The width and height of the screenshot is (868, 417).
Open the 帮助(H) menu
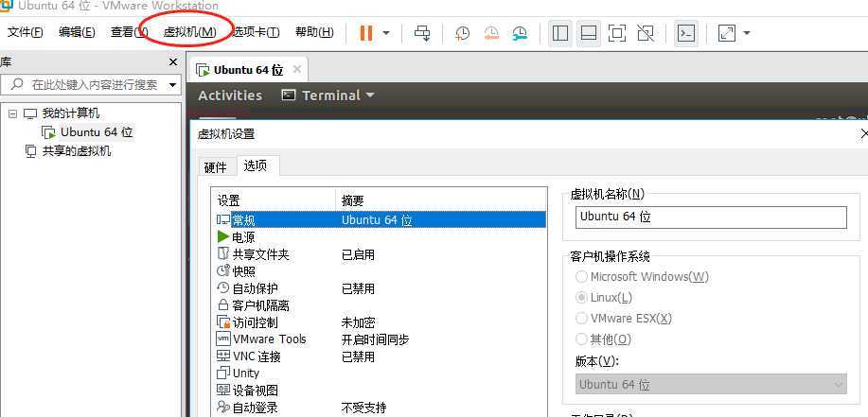[x=314, y=32]
